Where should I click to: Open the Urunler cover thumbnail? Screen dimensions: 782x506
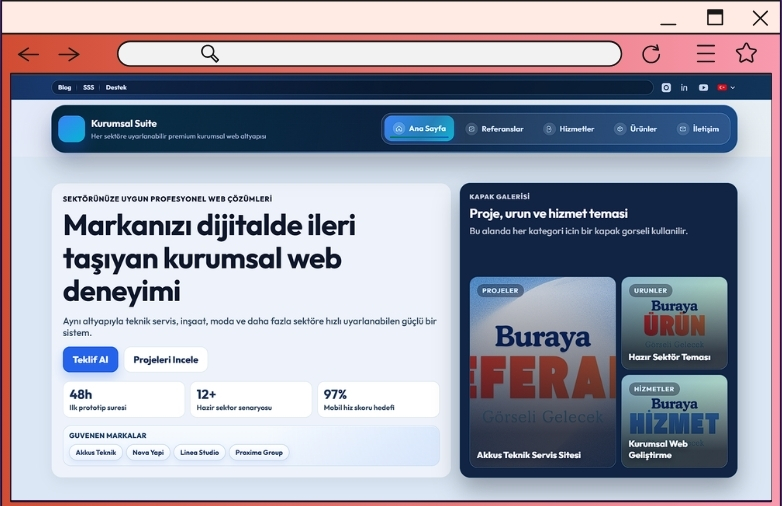(x=674, y=323)
